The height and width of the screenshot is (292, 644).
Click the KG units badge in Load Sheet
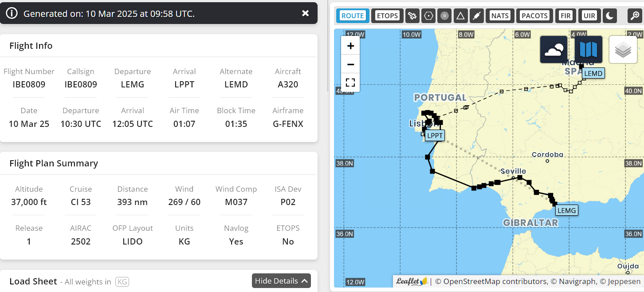click(122, 282)
